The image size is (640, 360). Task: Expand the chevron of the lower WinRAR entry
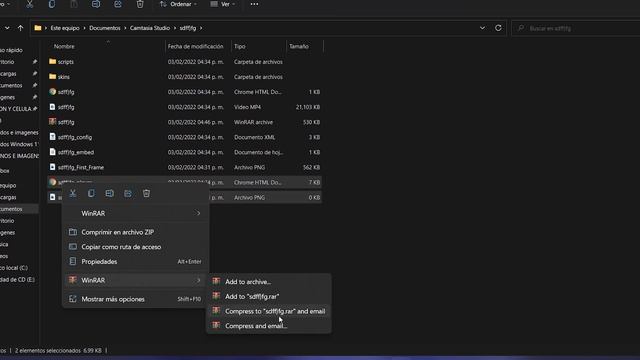pos(198,280)
